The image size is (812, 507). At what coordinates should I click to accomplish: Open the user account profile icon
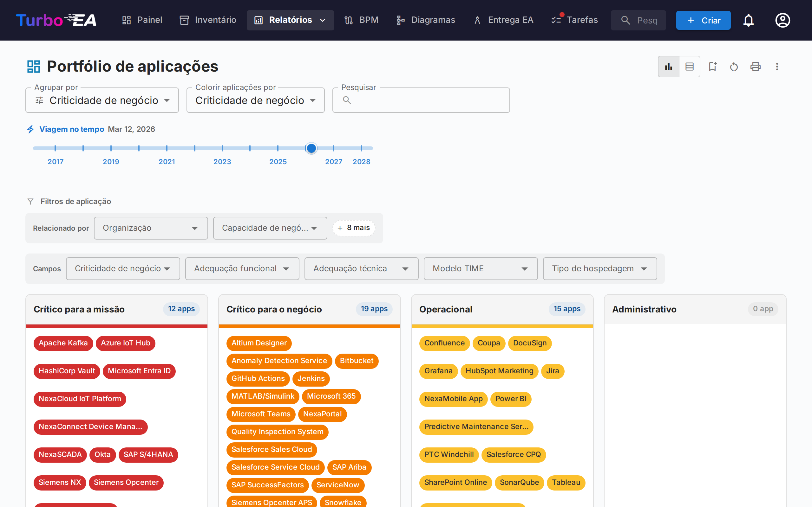coord(783,21)
